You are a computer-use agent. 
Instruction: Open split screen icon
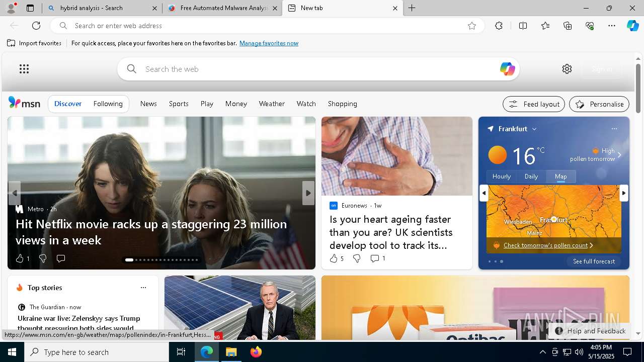[x=523, y=26]
